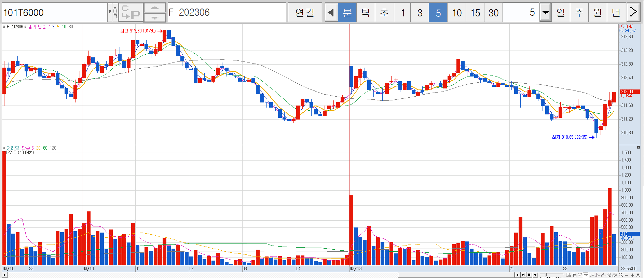Click the play button in chart replay controls
The width and height of the screenshot is (644, 278).
pos(518,275)
